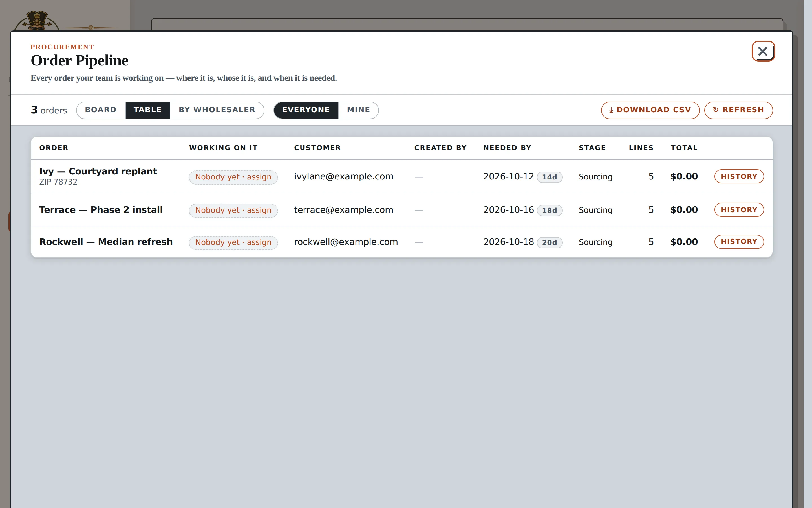812x508 pixels.
Task: Click the Needed By column header
Action: [x=507, y=148]
